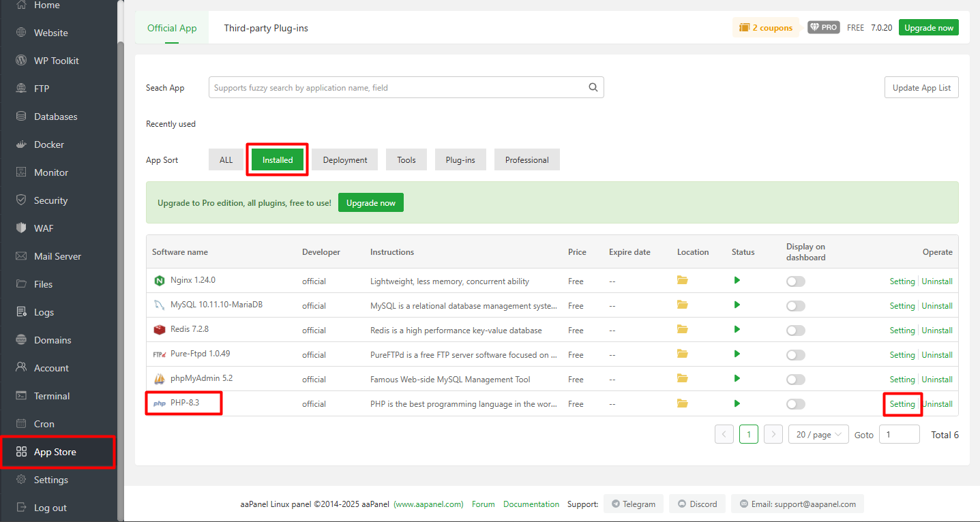Open Monitor page

point(51,172)
